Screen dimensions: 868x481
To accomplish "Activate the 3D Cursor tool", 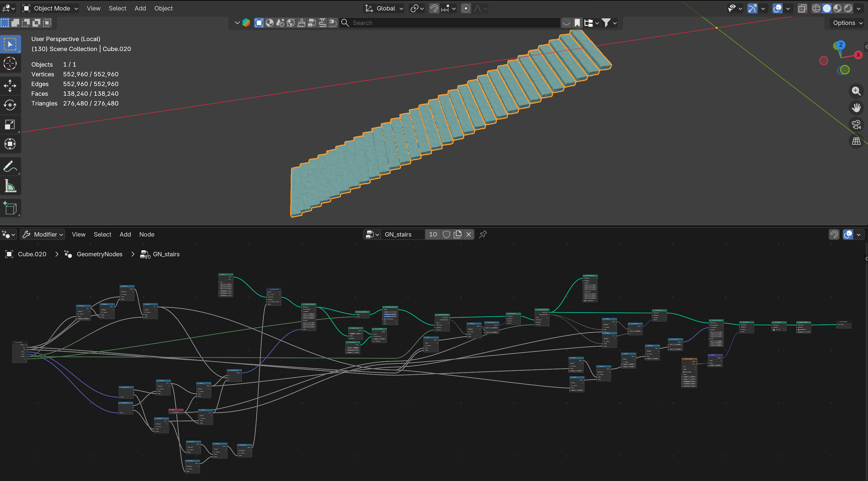I will [10, 63].
